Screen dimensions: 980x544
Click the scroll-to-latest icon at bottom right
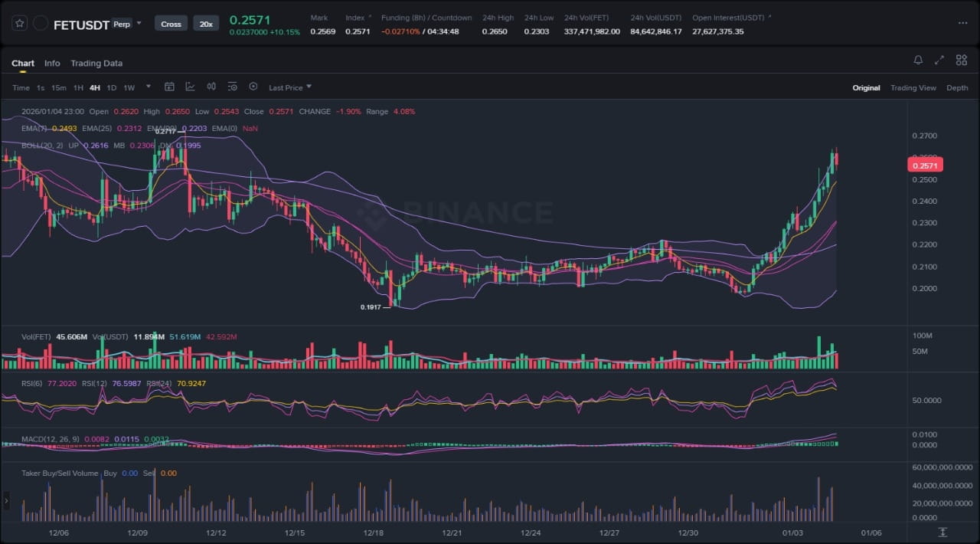click(x=942, y=532)
